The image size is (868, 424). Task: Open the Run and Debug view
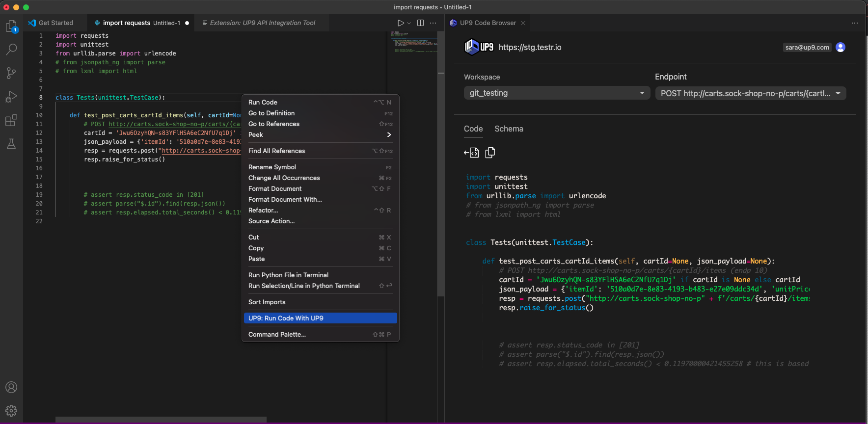11,97
